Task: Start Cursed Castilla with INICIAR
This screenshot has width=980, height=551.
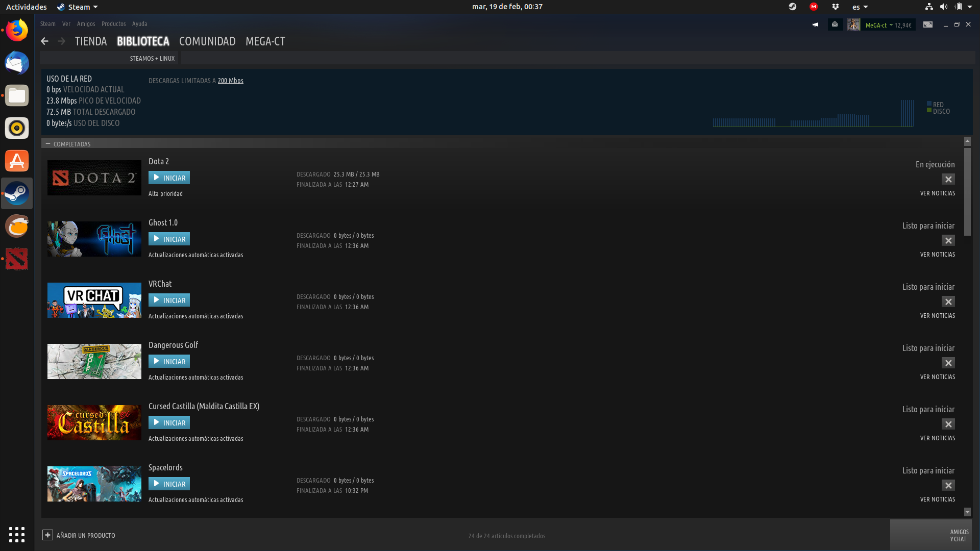Action: coord(169,422)
